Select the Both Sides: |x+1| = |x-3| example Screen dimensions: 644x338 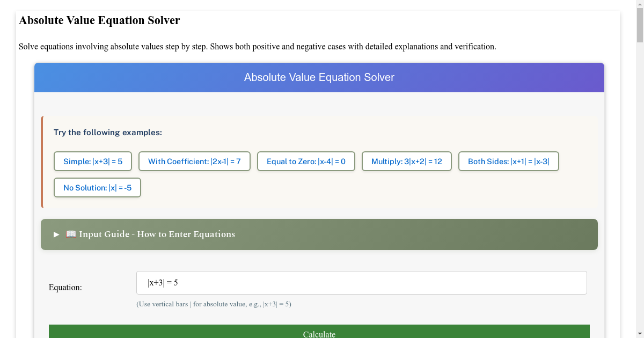point(508,161)
